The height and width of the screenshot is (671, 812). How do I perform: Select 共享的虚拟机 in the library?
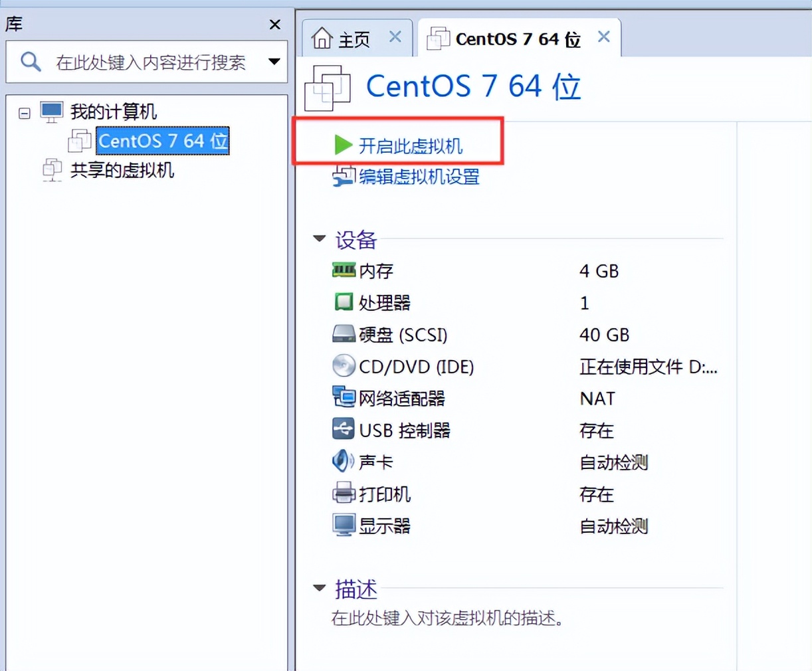(x=121, y=171)
